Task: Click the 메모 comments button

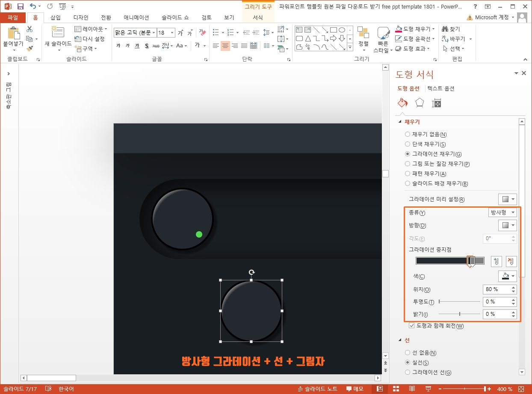Action: click(355, 389)
